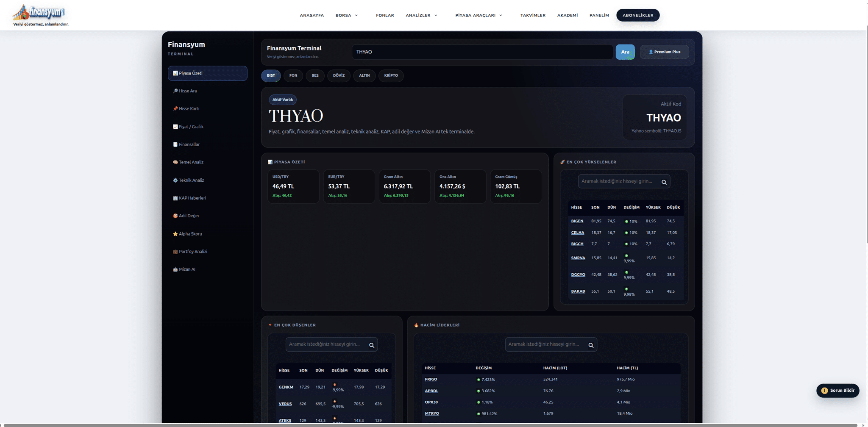This screenshot has width=868, height=427.
Task: Select Alpha Skoru in the sidebar
Action: coord(207,234)
